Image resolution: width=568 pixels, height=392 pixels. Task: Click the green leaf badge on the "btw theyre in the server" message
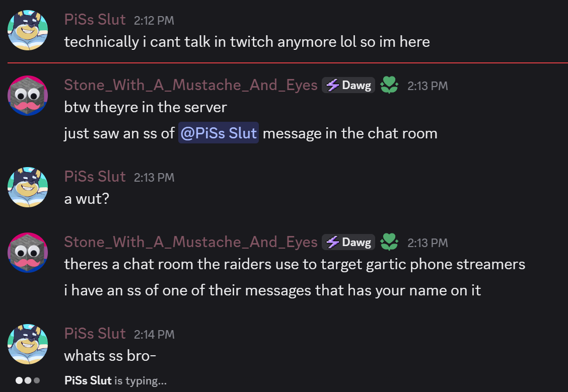[x=388, y=85]
